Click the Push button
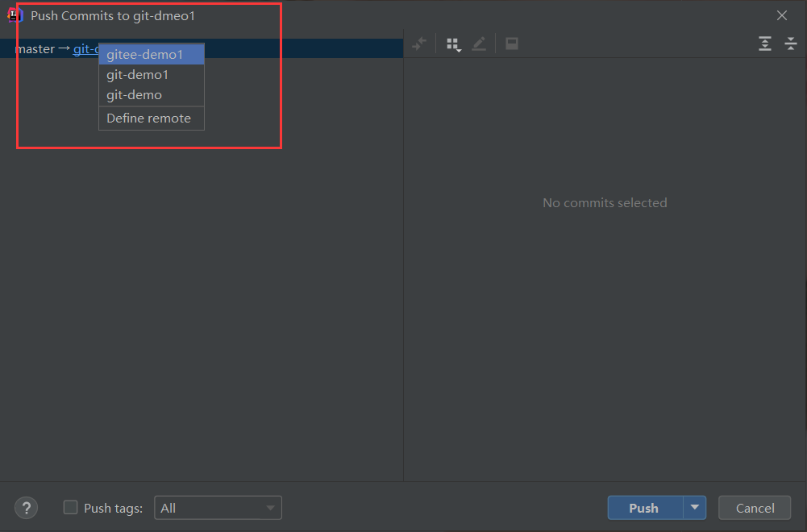The width and height of the screenshot is (807, 532). (645, 508)
